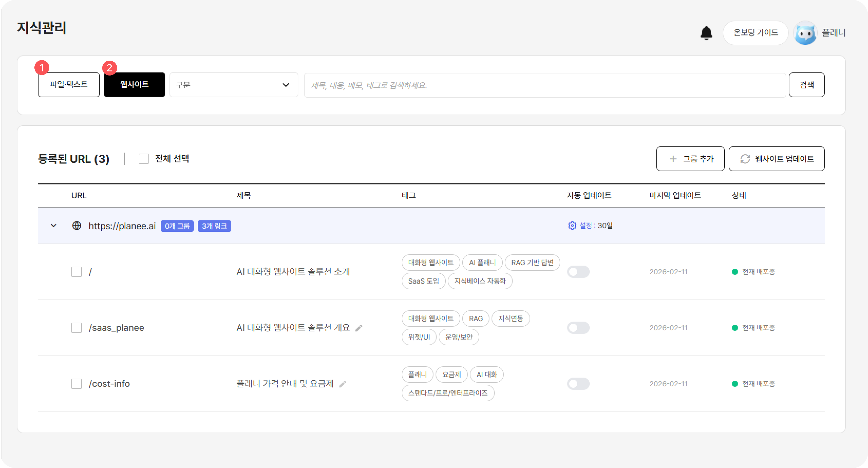Click the 플래니 profile avatar
This screenshot has width=868, height=468.
pos(805,33)
